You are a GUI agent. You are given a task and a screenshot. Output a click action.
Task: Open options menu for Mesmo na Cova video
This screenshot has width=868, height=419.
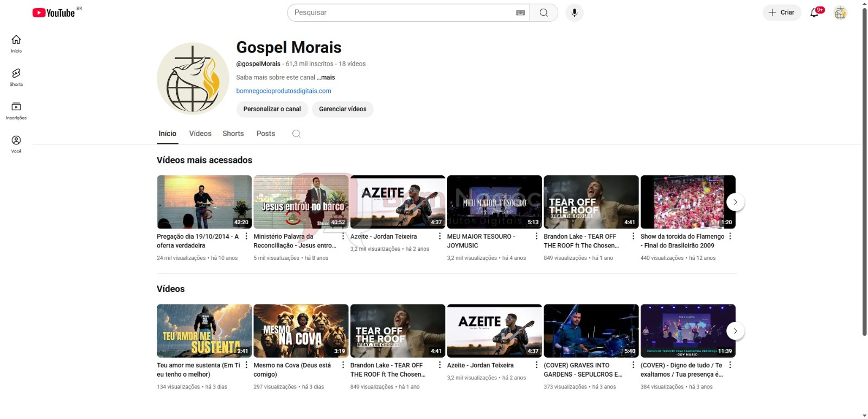pyautogui.click(x=343, y=365)
